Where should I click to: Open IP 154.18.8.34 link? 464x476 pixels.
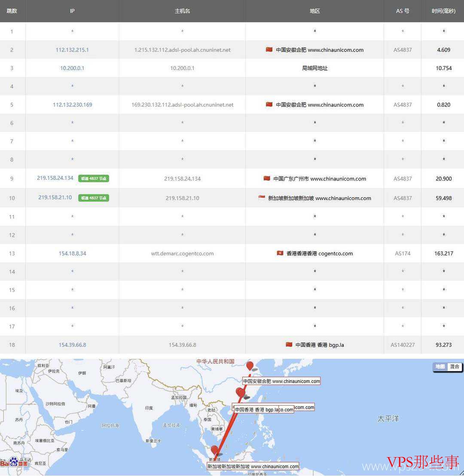(72, 254)
